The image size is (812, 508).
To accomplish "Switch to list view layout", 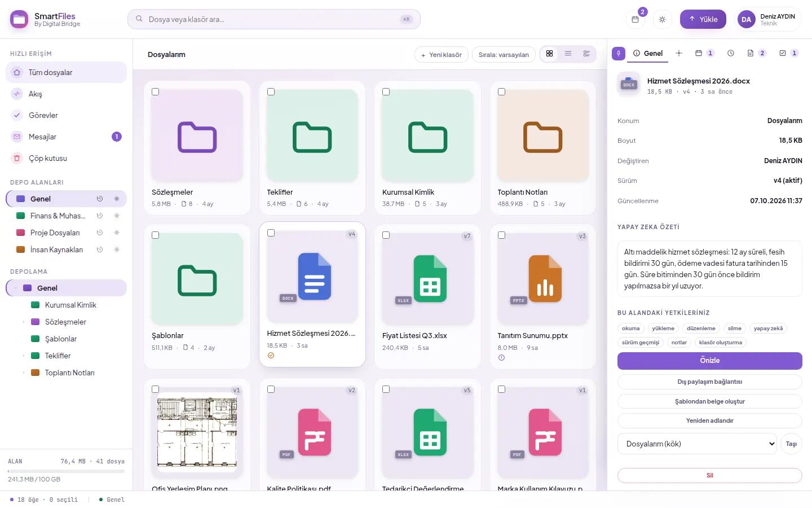I will pyautogui.click(x=568, y=54).
